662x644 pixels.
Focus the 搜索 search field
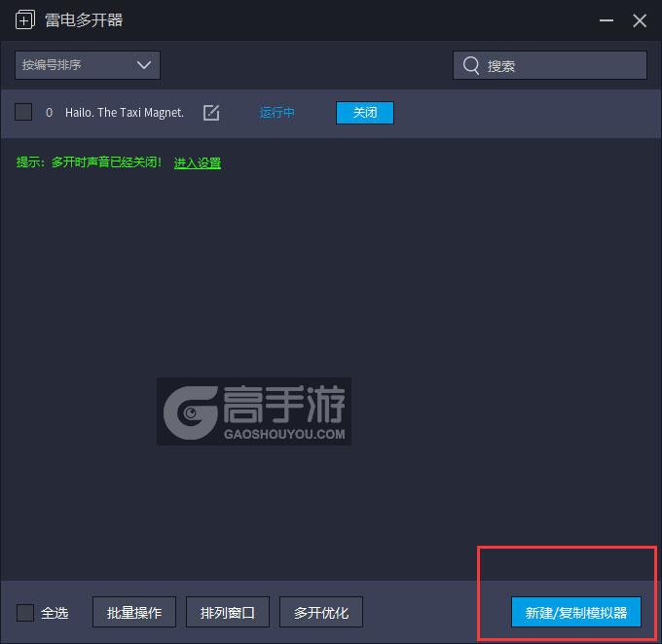550,65
